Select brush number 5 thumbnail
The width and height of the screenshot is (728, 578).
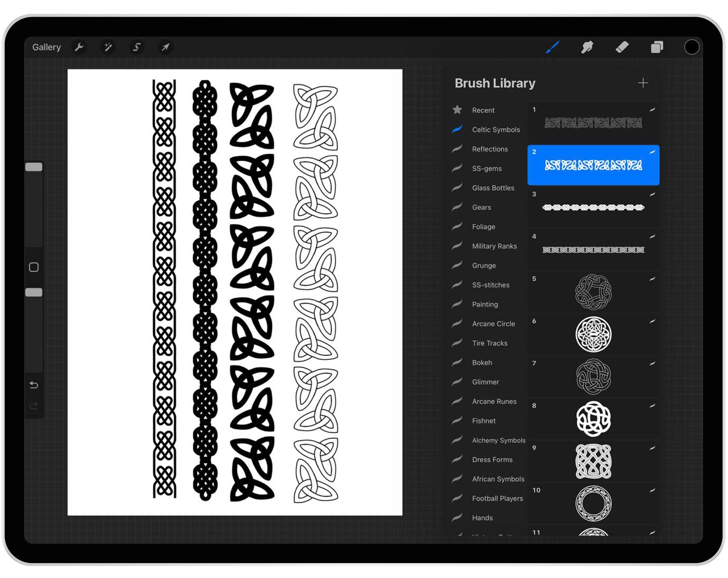click(593, 292)
